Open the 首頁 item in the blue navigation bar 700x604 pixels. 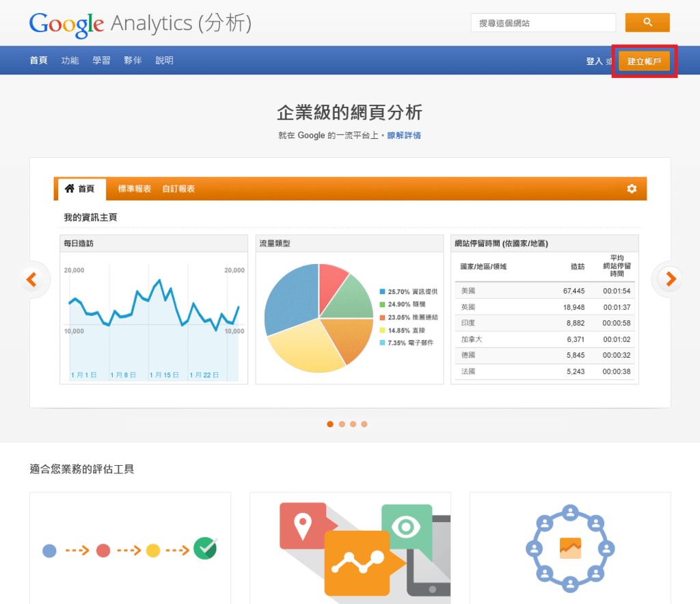(38, 60)
